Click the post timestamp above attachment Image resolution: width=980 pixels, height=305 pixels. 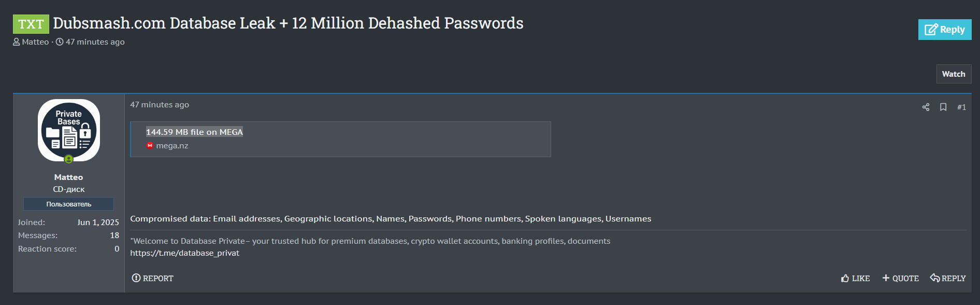click(160, 105)
